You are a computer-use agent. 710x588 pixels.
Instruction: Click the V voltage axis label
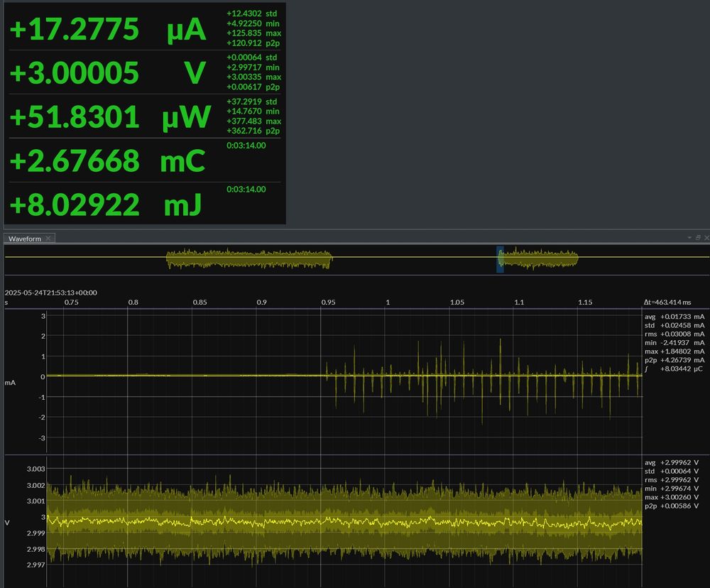pyautogui.click(x=7, y=523)
